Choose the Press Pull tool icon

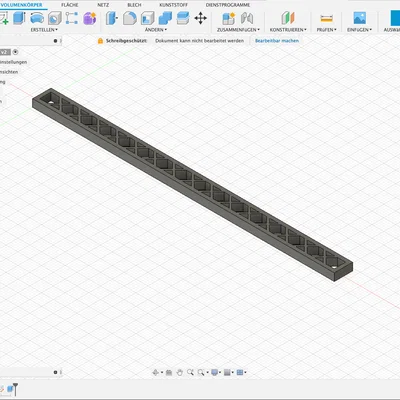tap(112, 18)
